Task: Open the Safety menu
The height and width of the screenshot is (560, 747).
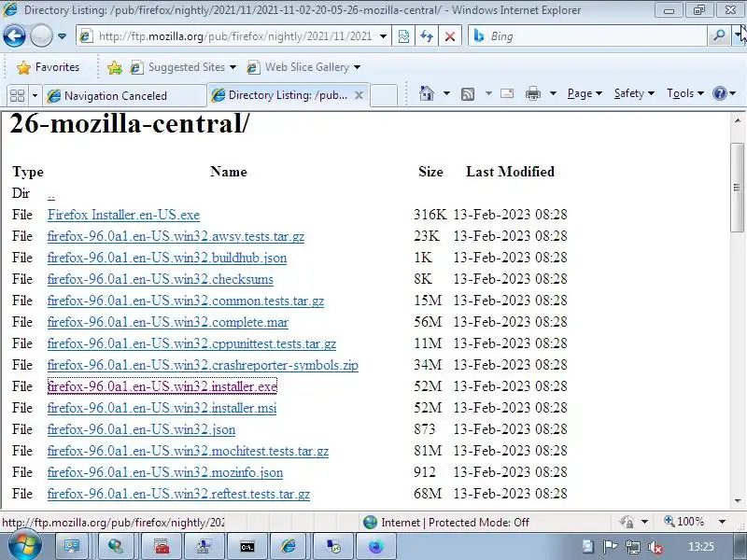Action: click(x=634, y=93)
